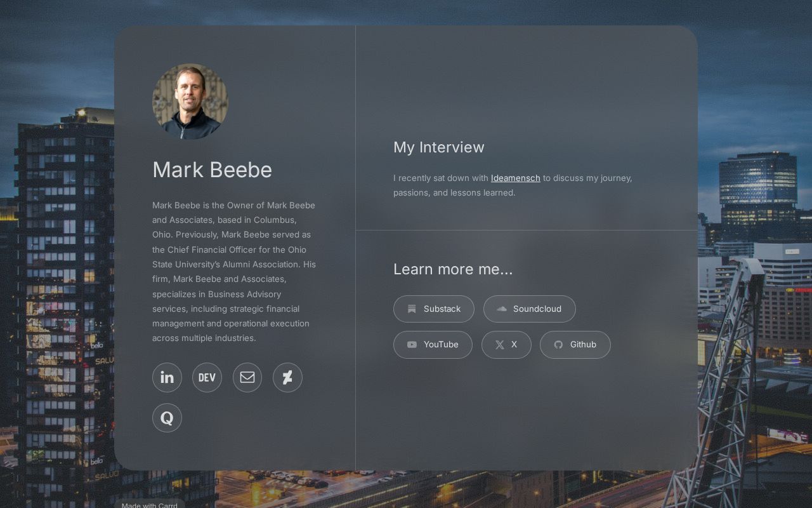812x508 pixels.
Task: Click the Soundcloud button
Action: (530, 309)
